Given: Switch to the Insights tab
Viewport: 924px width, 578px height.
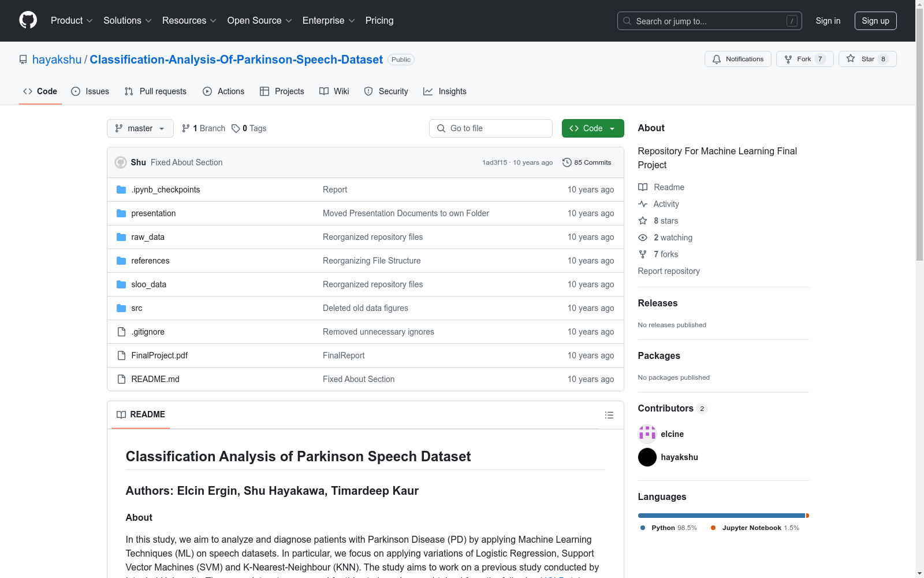Looking at the screenshot, I should pyautogui.click(x=445, y=91).
